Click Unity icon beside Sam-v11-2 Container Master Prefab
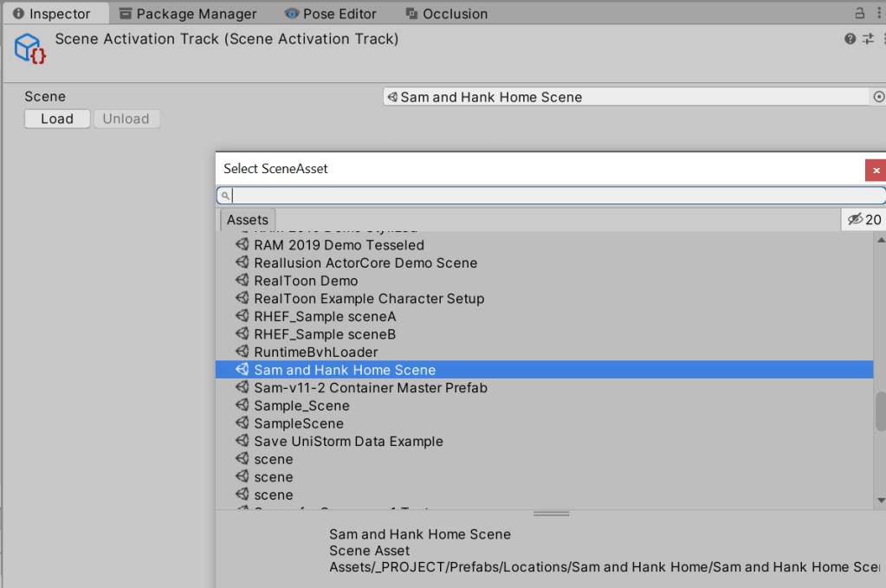This screenshot has height=588, width=886. (x=243, y=387)
